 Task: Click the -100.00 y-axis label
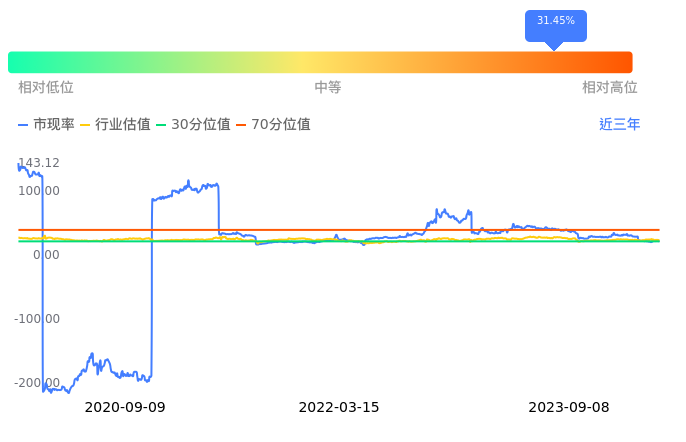pos(37,319)
